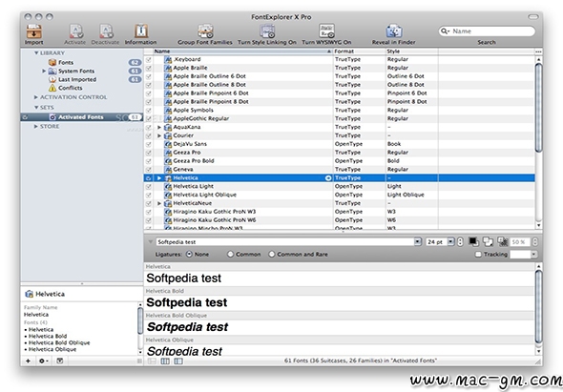Viewport: 563px width, 392px height.
Task: Select the Common and Rare ligatures option
Action: tap(272, 254)
